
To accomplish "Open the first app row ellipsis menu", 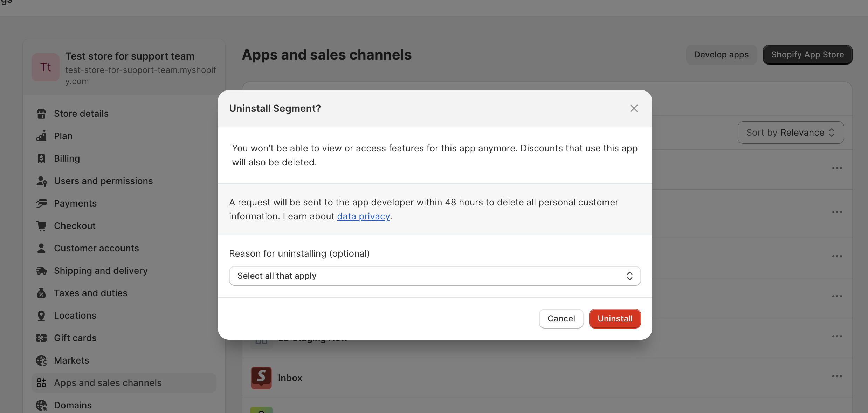I will [837, 168].
